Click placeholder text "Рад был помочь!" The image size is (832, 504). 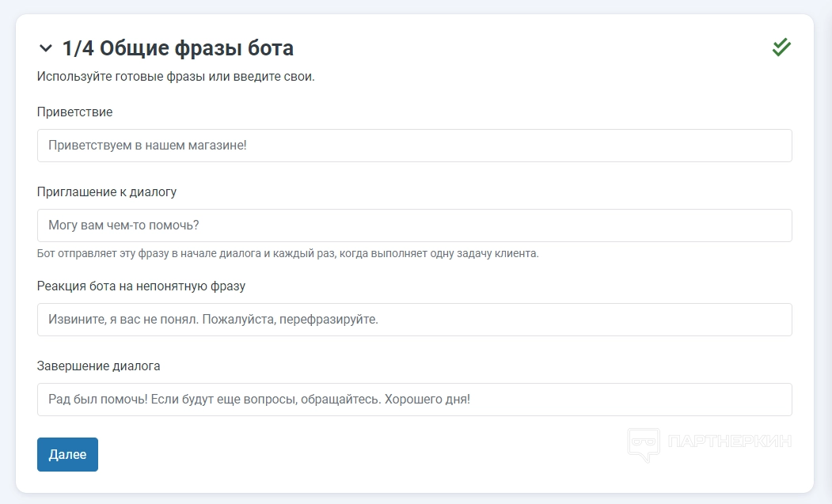pos(259,400)
